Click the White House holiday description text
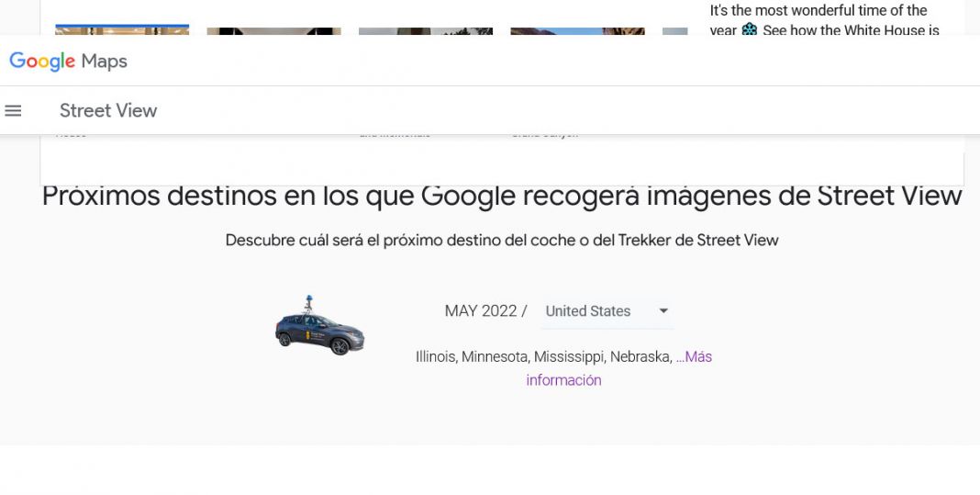 [824, 19]
